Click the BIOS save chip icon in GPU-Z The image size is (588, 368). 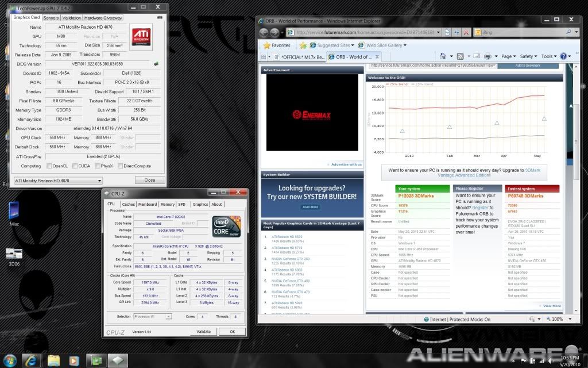pyautogui.click(x=156, y=64)
